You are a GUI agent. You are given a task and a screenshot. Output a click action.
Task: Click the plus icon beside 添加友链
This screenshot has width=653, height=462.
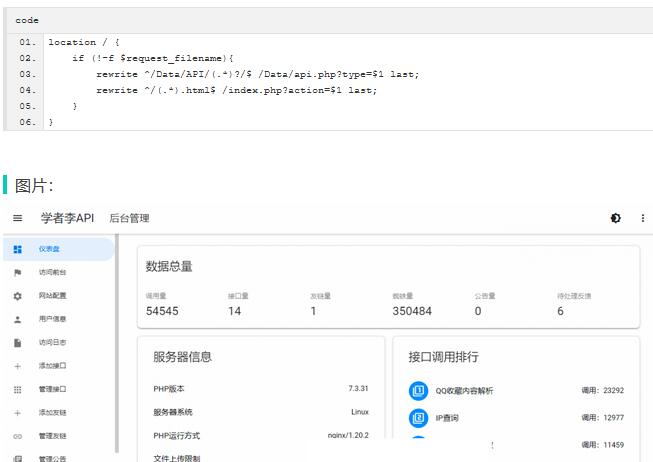(x=17, y=413)
